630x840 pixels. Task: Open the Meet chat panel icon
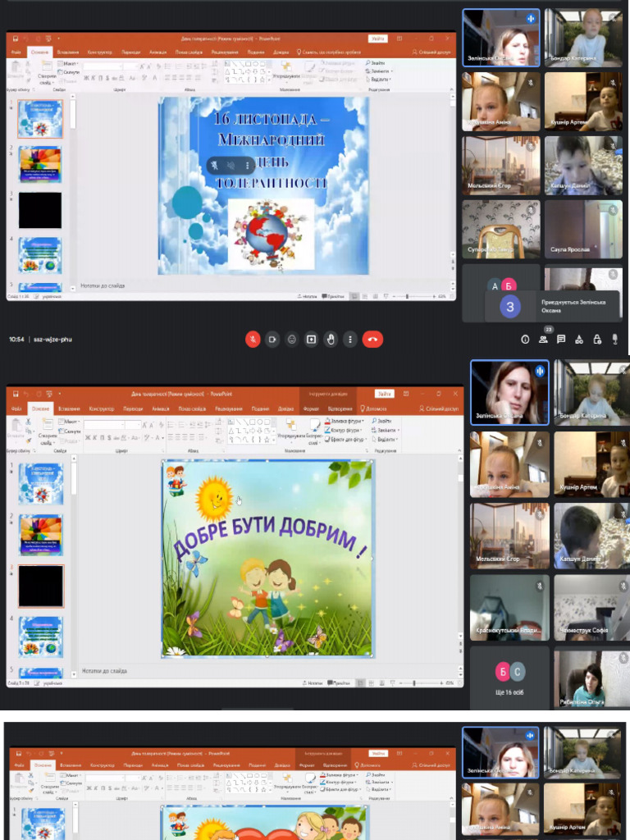[561, 339]
